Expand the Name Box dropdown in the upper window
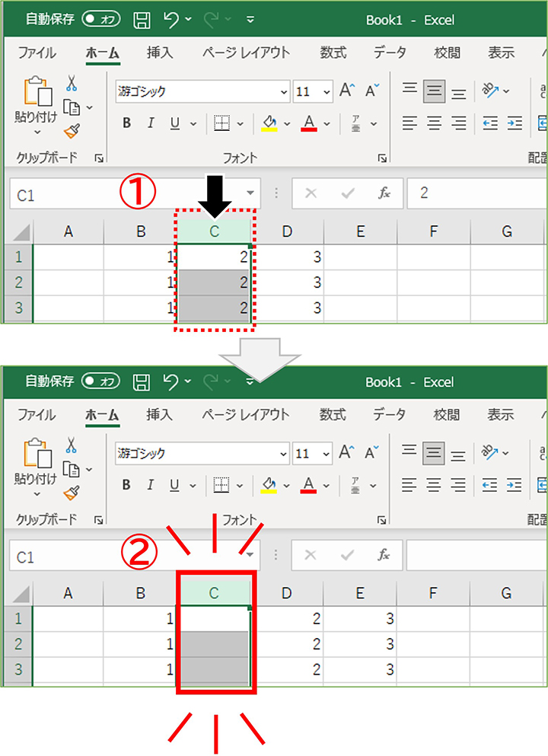Screen dimensions: 548x756 tap(250, 193)
